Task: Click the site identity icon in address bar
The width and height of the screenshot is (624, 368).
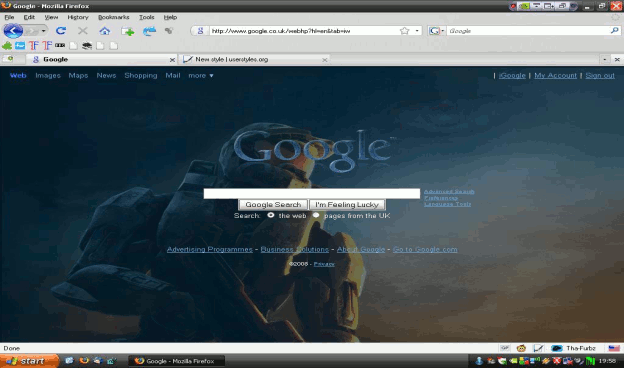Action: [200, 31]
